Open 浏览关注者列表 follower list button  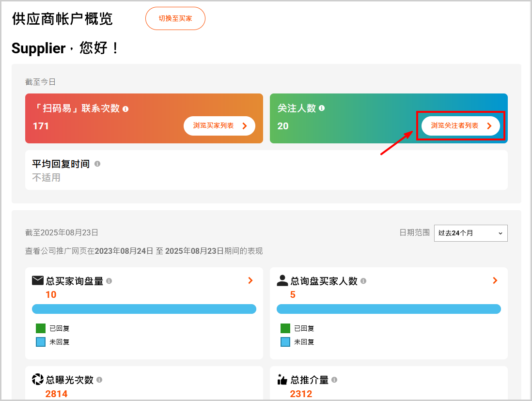tap(460, 126)
